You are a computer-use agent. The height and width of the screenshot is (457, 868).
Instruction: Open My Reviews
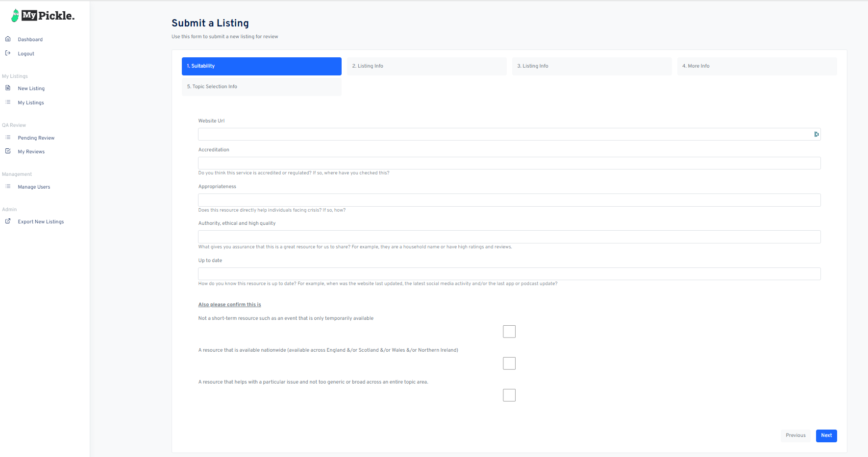tap(31, 152)
